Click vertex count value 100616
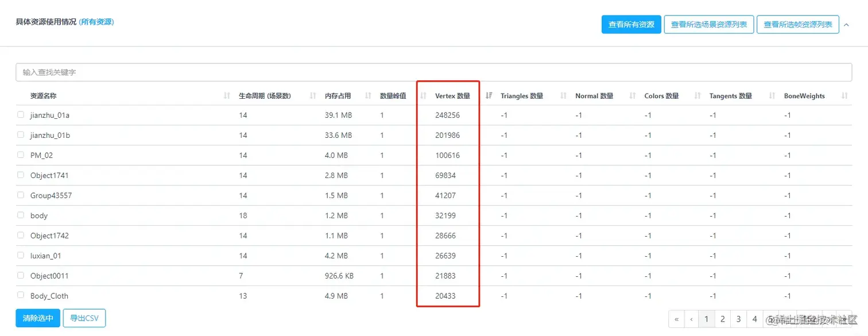This screenshot has width=868, height=336. tap(448, 155)
